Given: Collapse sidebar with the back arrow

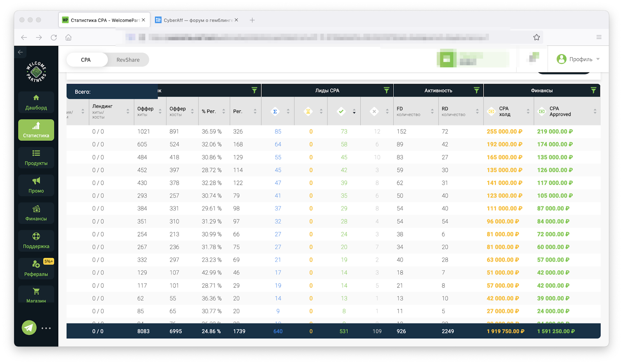Looking at the screenshot, I should point(20,52).
